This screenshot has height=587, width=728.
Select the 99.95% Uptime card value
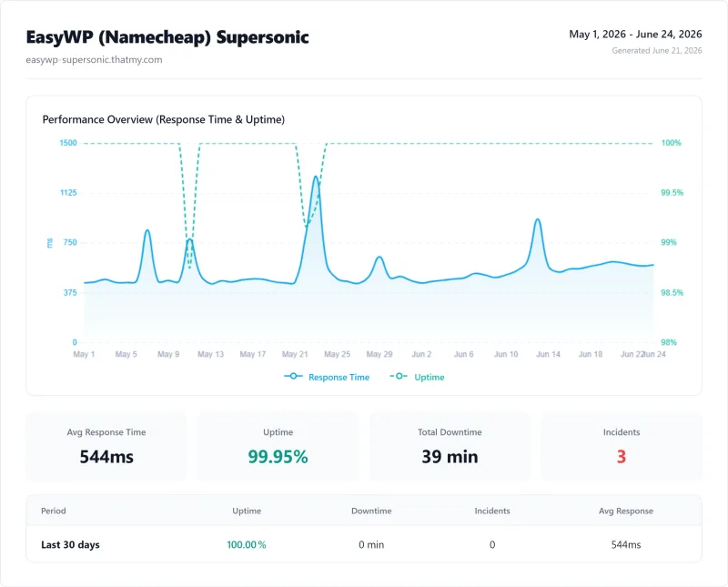tap(278, 457)
